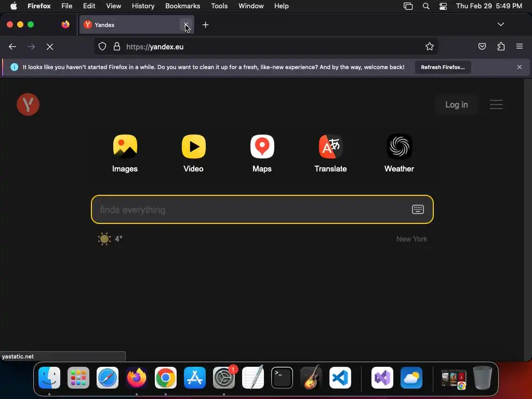This screenshot has width=532, height=399.
Task: Launch Safari from the Dock
Action: click(108, 378)
